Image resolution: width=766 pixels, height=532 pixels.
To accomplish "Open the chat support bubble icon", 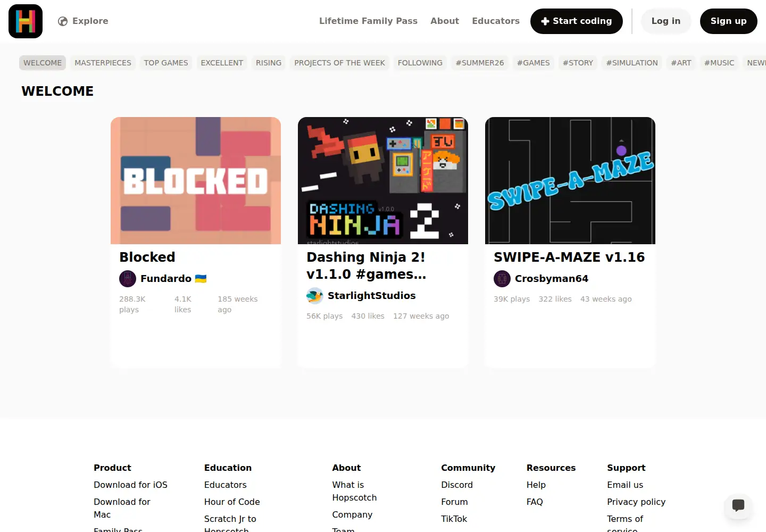I will 738,505.
